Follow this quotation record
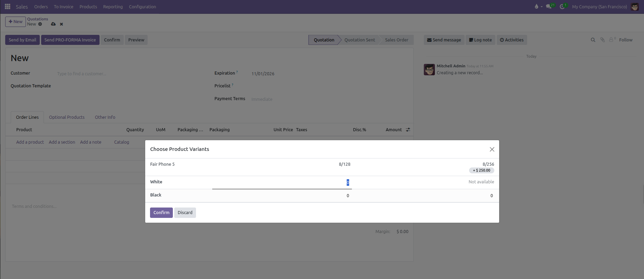This screenshot has height=279, width=644. 626,40
